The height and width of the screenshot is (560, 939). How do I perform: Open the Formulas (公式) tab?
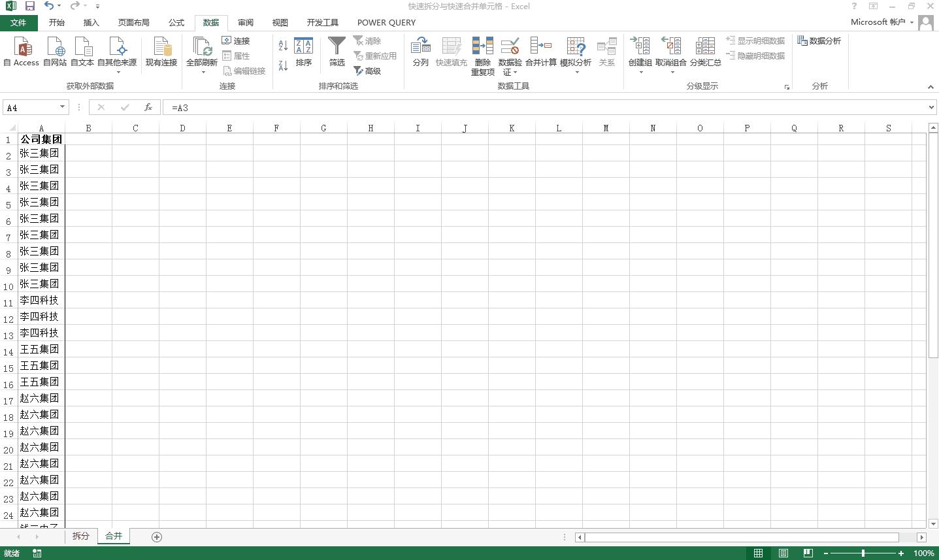coord(176,22)
